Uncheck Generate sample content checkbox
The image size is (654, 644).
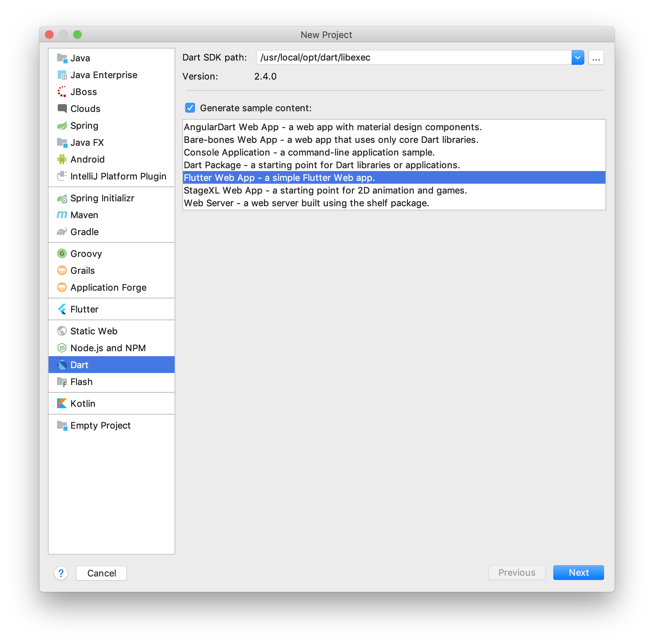click(190, 108)
